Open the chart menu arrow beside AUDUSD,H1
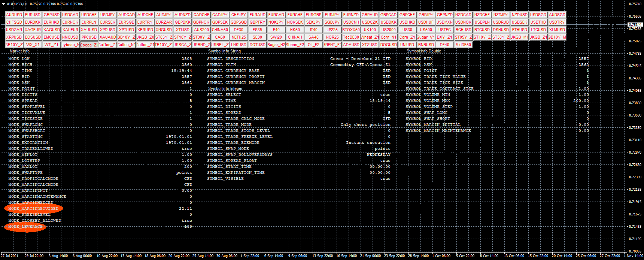 [x=3, y=4]
